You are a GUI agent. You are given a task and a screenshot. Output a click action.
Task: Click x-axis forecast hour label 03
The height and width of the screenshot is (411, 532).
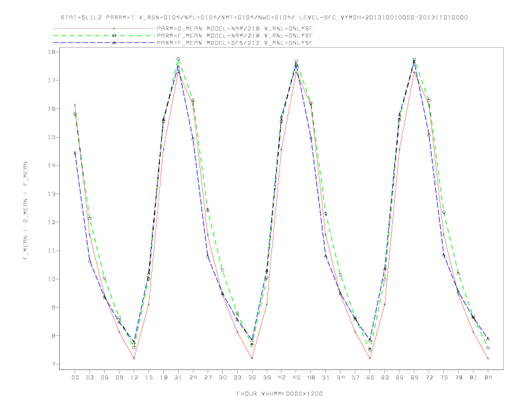coord(89,377)
